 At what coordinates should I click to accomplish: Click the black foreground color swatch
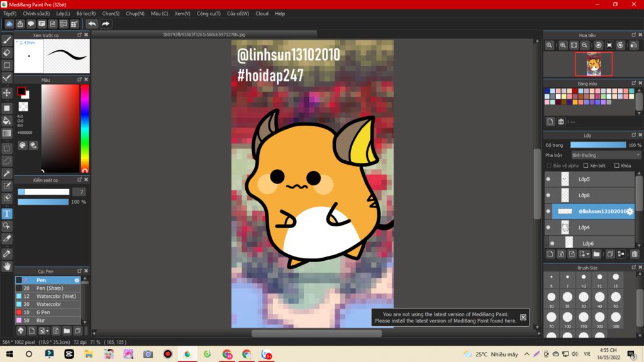[21, 91]
